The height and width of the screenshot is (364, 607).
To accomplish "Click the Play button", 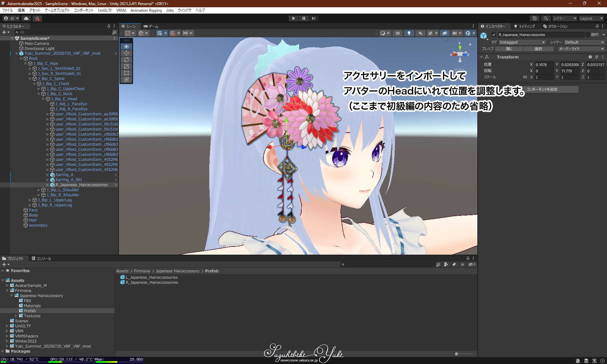I will coord(293,18).
